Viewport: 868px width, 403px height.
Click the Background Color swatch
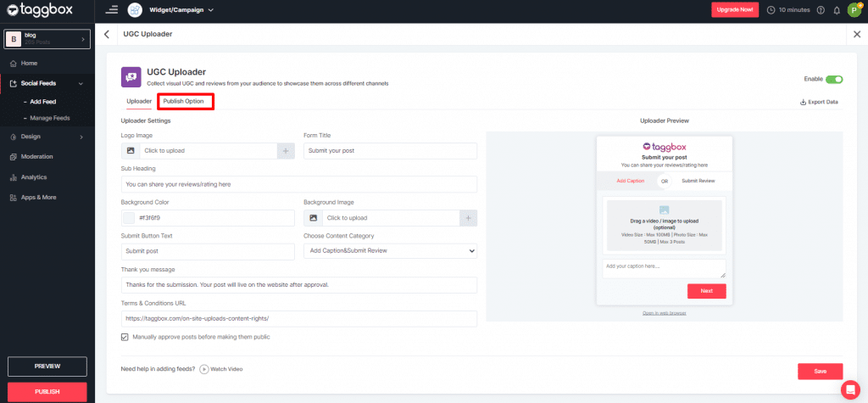pyautogui.click(x=129, y=218)
